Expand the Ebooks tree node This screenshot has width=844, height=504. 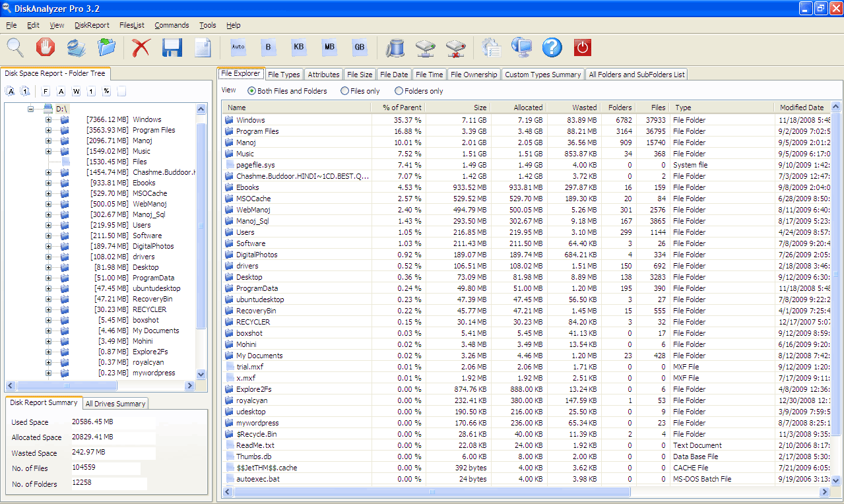pos(48,183)
